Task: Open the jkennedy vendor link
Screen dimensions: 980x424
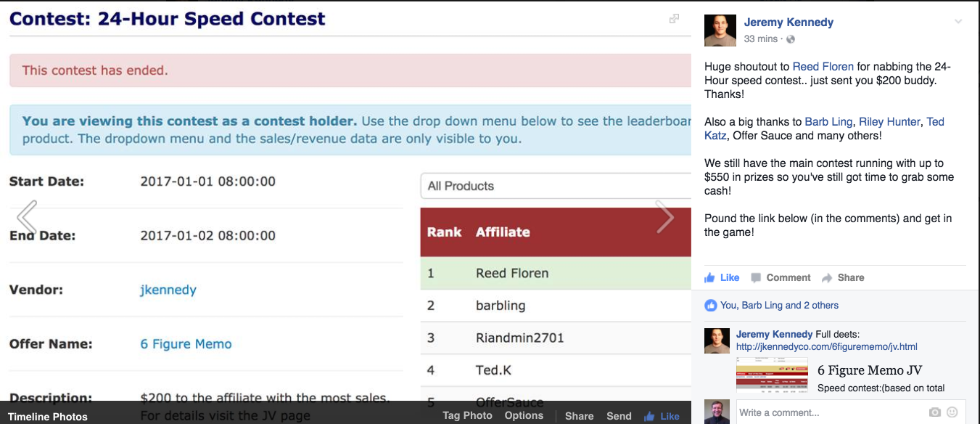Action: pos(168,290)
